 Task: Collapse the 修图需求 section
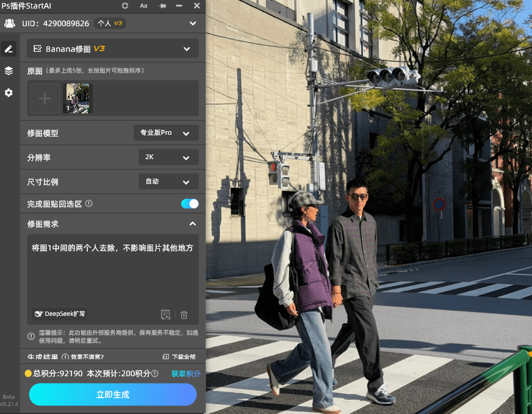click(193, 224)
